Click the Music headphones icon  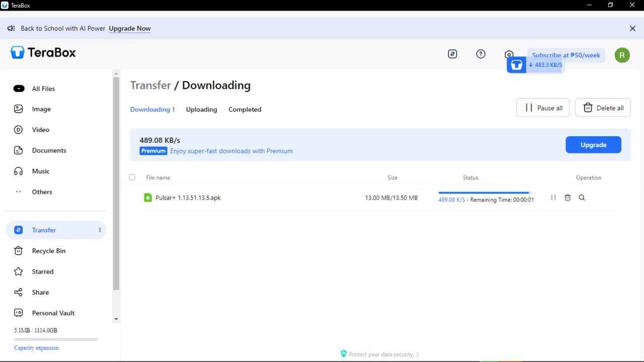click(x=19, y=171)
